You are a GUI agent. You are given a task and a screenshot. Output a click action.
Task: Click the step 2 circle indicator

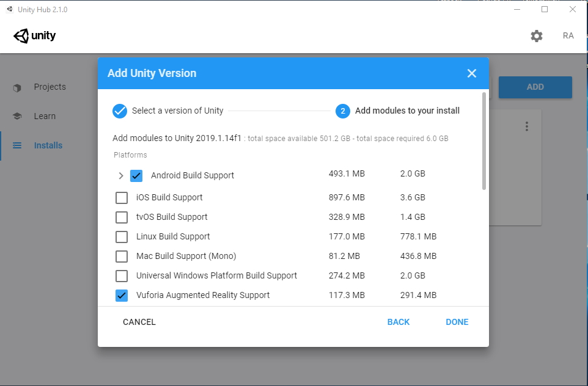point(343,111)
